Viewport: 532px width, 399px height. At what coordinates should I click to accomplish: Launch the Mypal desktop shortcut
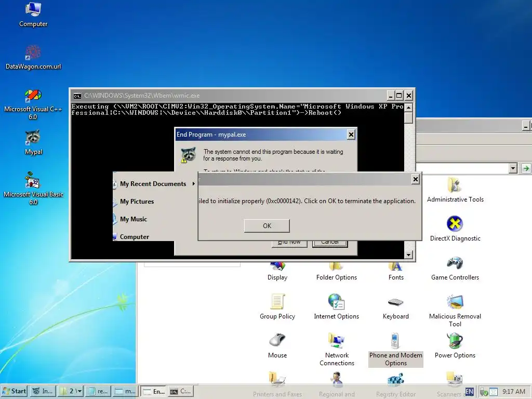[33, 142]
